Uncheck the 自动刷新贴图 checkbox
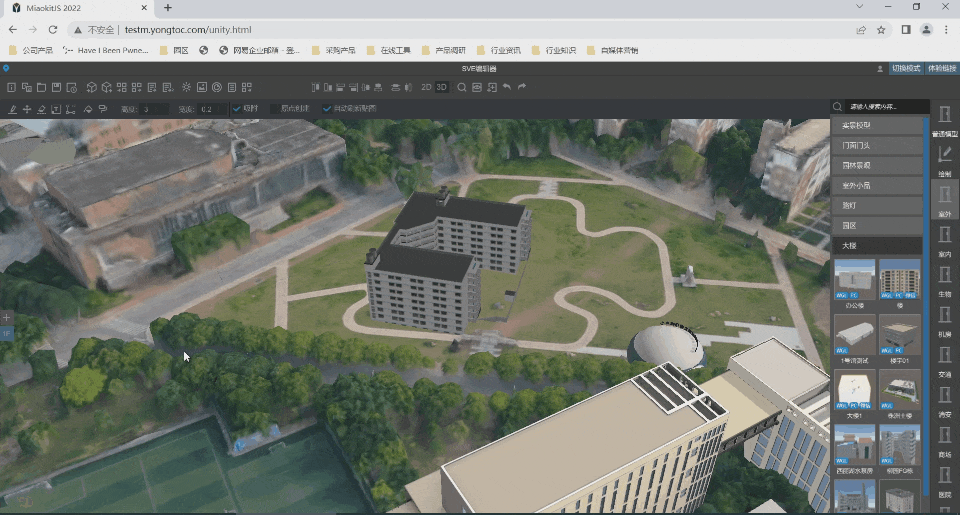This screenshot has width=960, height=515. tap(327, 109)
